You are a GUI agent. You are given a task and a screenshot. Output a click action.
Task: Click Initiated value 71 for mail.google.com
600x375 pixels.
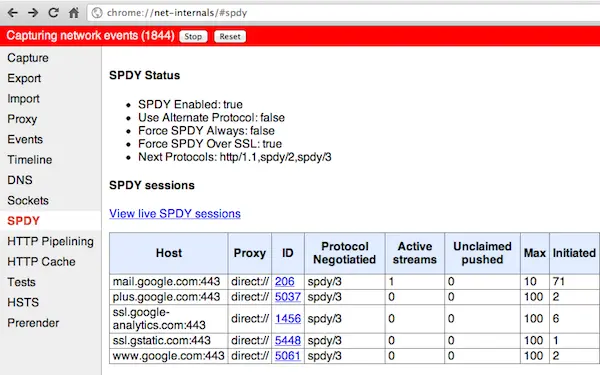559,282
